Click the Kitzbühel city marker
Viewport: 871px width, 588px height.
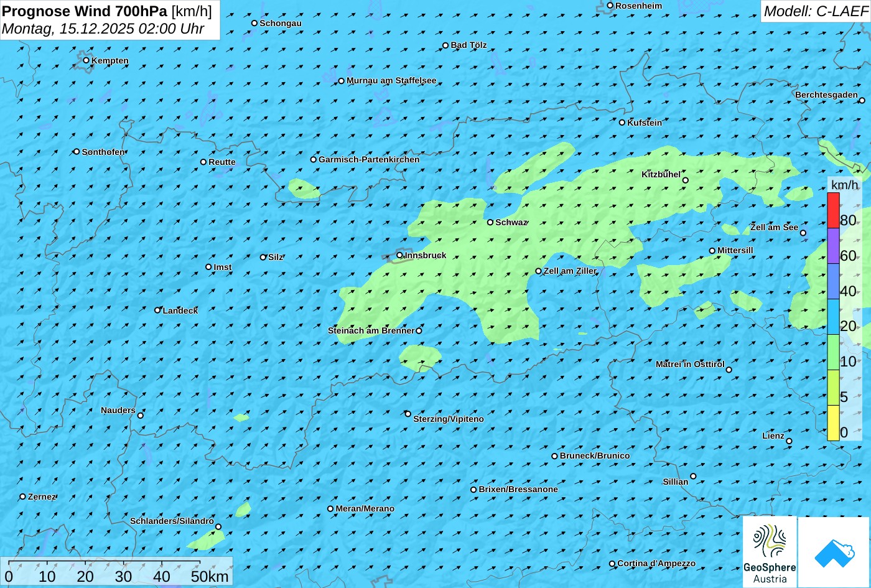686,180
